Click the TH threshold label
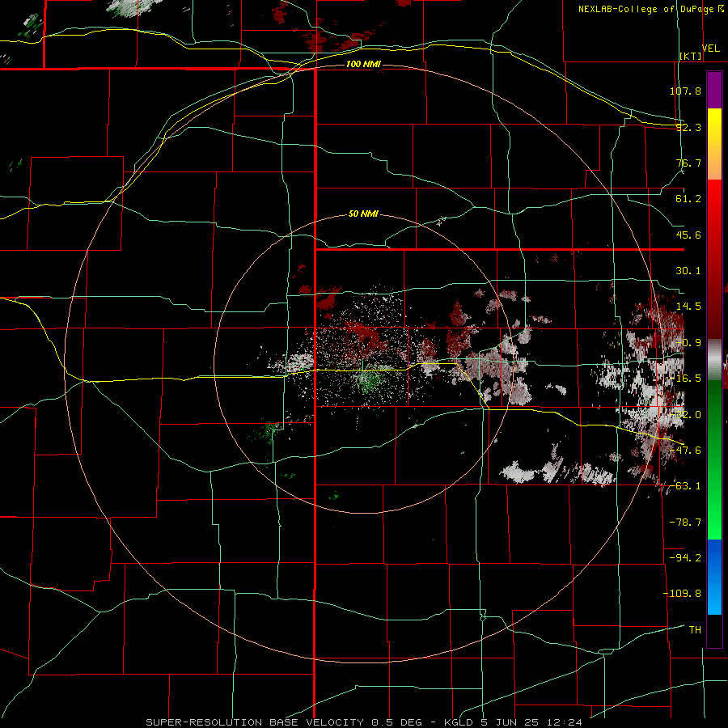Screen dimensions: 728x728 coord(695,630)
